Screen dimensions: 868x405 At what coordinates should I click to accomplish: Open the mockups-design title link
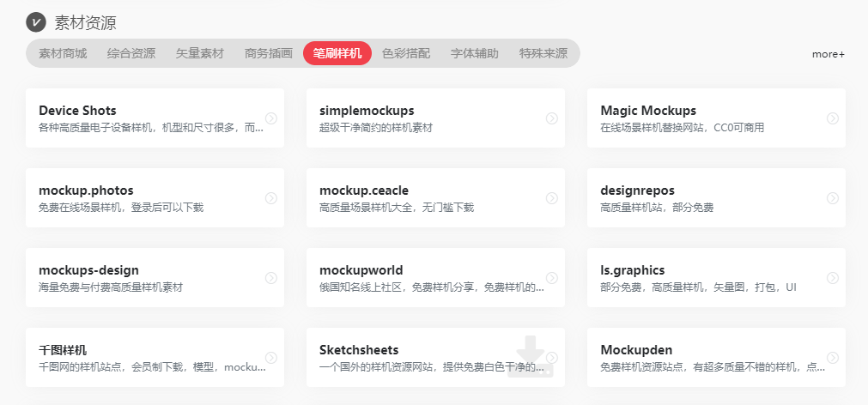(88, 270)
